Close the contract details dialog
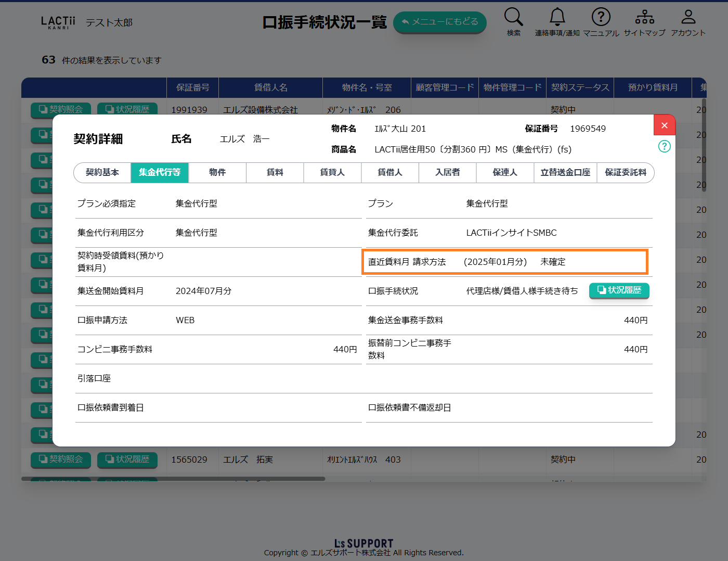Viewport: 728px width, 561px height. click(x=664, y=125)
